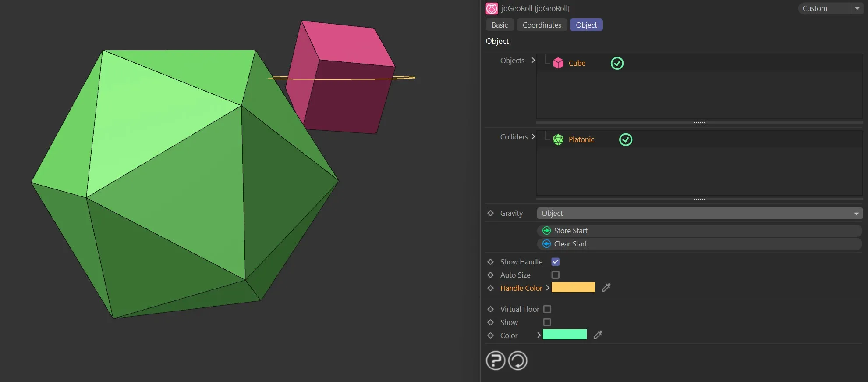Switch to the Basic tab
Viewport: 868px width, 382px height.
click(x=500, y=25)
